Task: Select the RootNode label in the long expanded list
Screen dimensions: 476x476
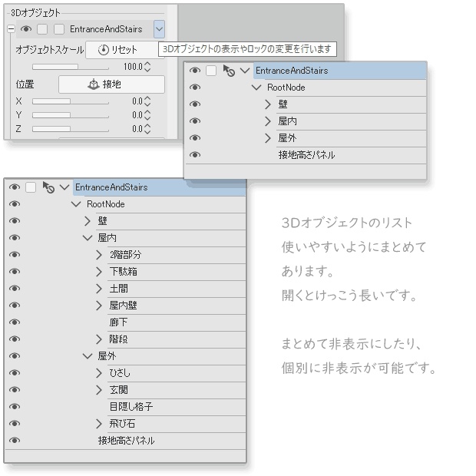Action: point(106,204)
